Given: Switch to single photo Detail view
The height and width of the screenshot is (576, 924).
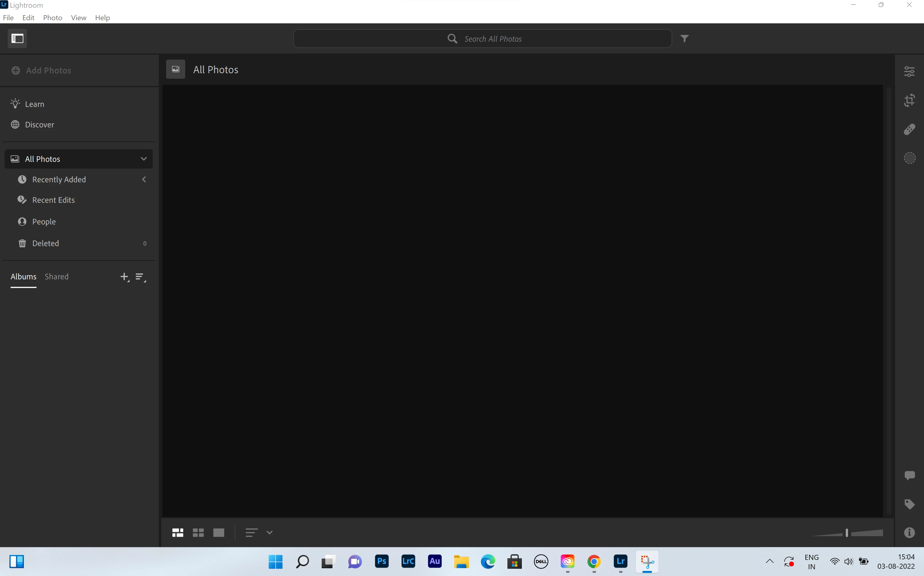Looking at the screenshot, I should click(219, 533).
